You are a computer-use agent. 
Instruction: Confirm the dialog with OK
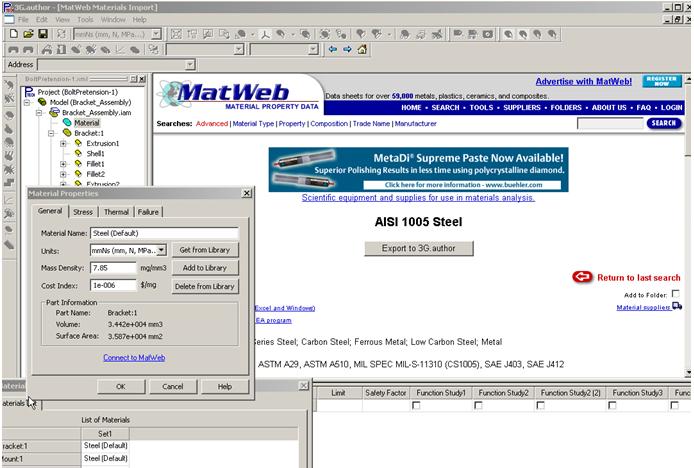click(x=121, y=387)
